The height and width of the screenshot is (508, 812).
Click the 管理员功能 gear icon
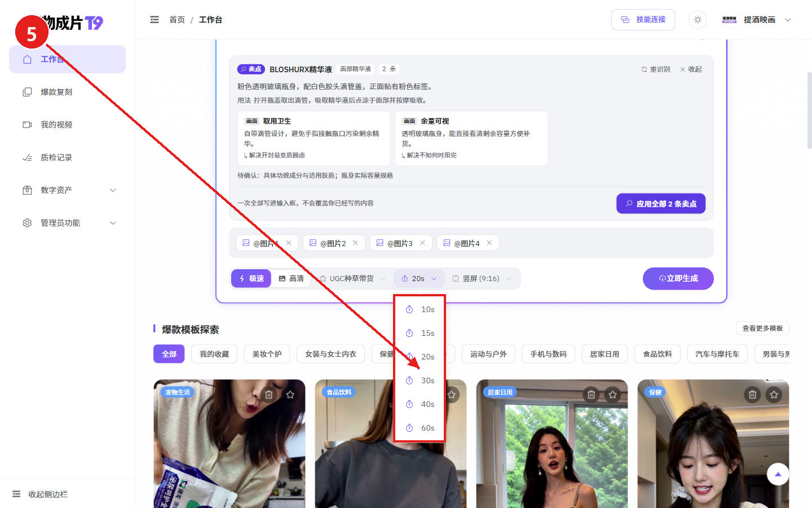(x=27, y=223)
